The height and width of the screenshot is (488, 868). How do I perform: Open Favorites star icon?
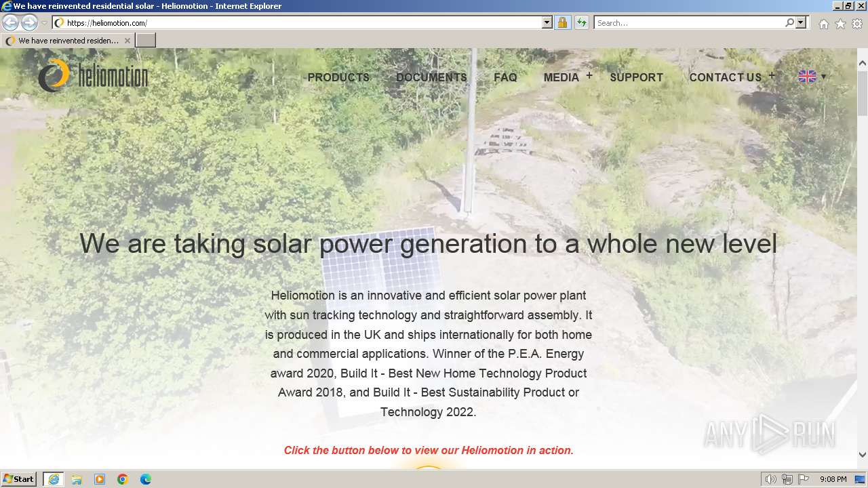tap(840, 24)
